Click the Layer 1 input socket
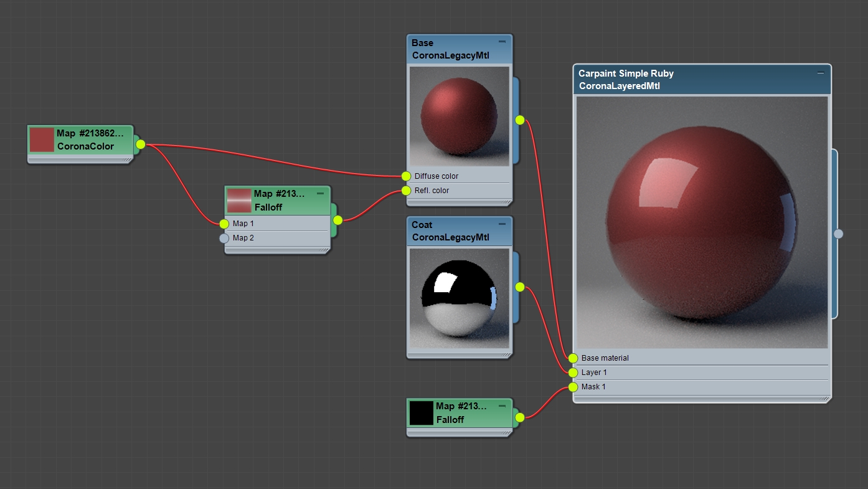Screen dimensions: 868x489 573,373
